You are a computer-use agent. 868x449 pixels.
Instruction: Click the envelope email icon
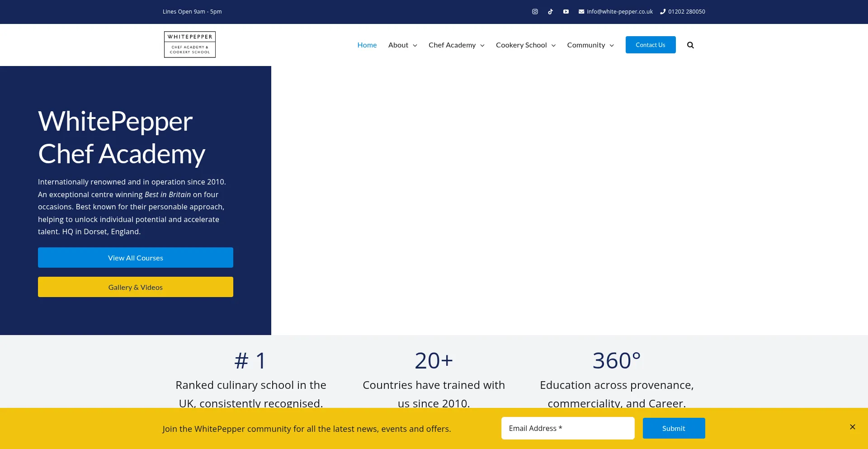[x=581, y=12]
